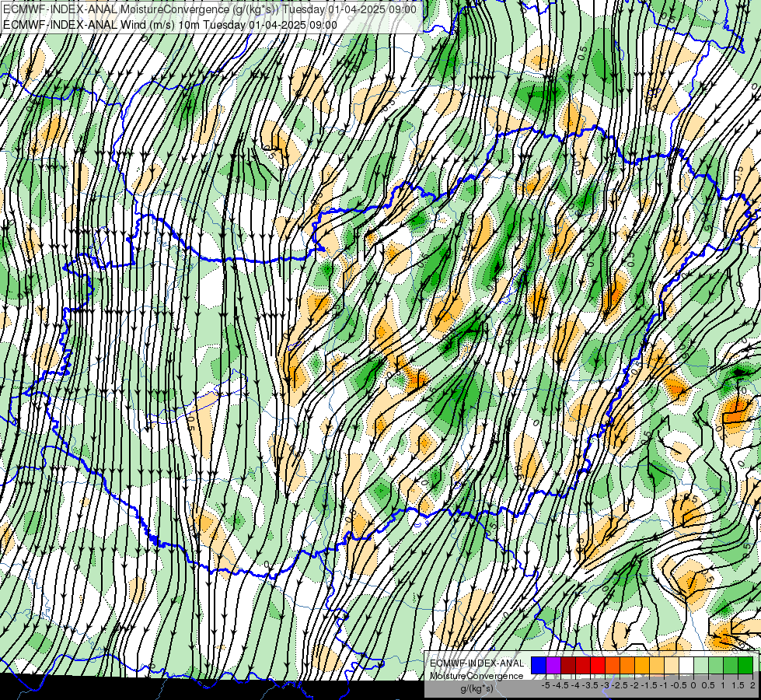Screen dimensions: 761x700
Task: Click the '-4.5' tick label on legend
Action: tap(560, 685)
